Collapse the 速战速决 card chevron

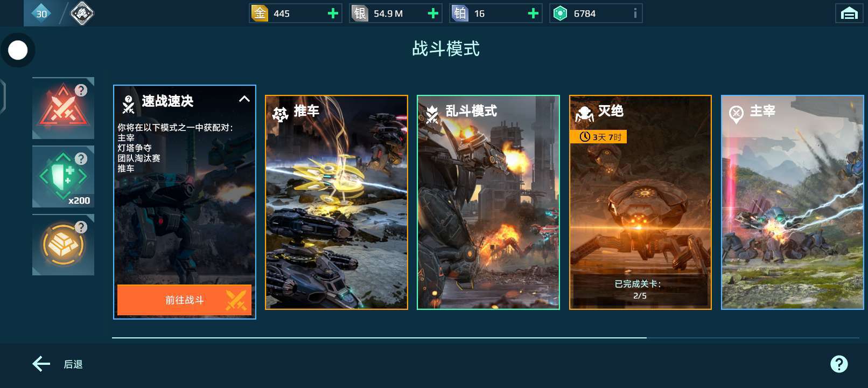point(244,99)
